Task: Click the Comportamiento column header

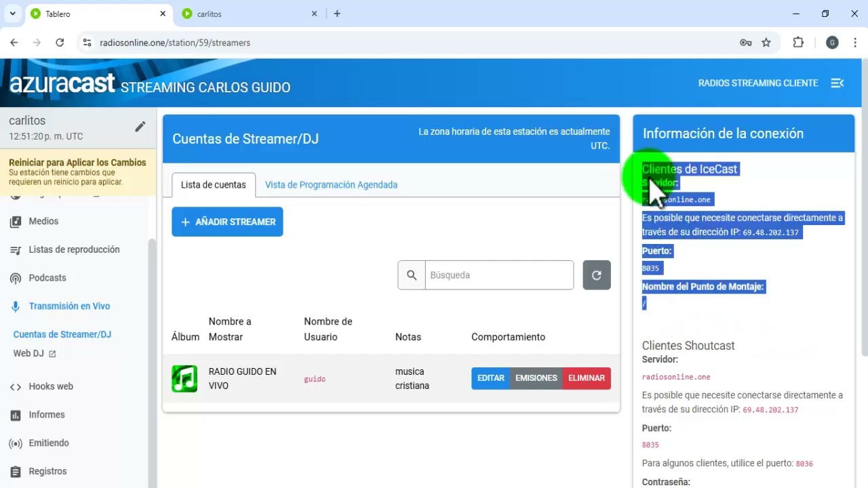Action: 508,337
